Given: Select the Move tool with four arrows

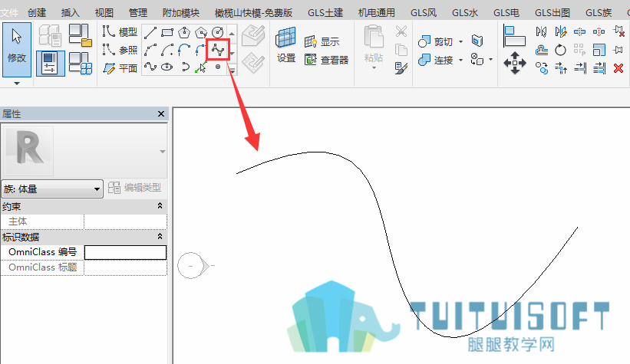Looking at the screenshot, I should (515, 63).
